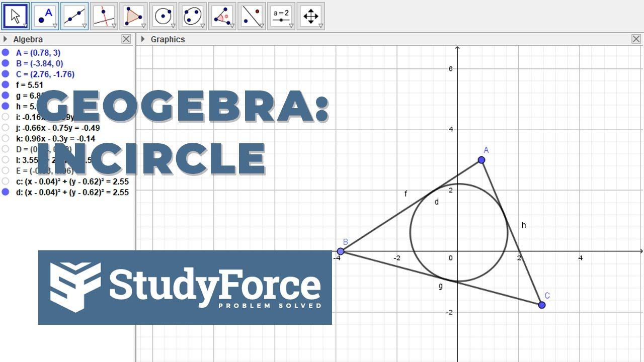644x362 pixels.
Task: Toggle visibility of point B
Action: point(6,63)
